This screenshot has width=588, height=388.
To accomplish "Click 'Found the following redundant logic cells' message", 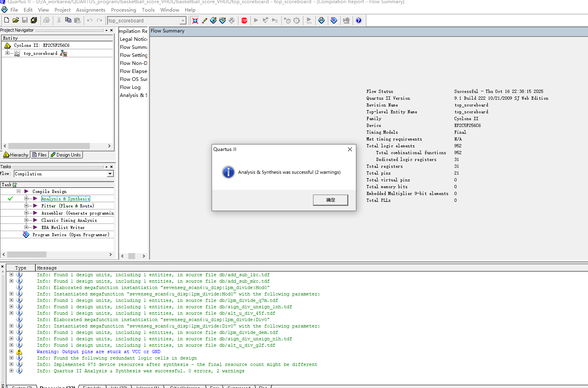I will 117,358.
